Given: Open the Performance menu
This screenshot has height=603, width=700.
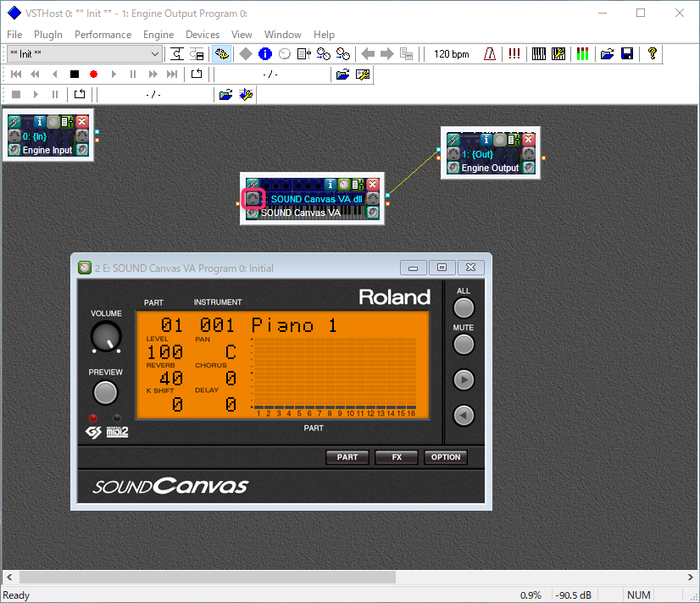Looking at the screenshot, I should 103,35.
